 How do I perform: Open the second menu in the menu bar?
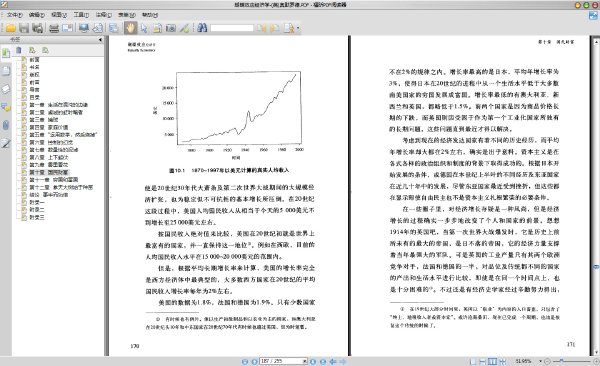click(37, 15)
